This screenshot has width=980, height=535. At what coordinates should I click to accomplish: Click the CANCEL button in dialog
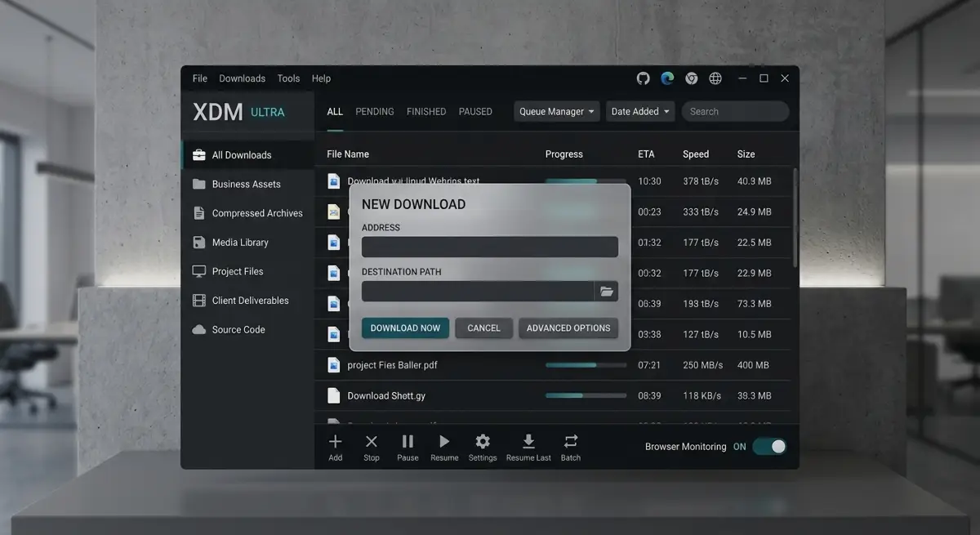pyautogui.click(x=483, y=328)
